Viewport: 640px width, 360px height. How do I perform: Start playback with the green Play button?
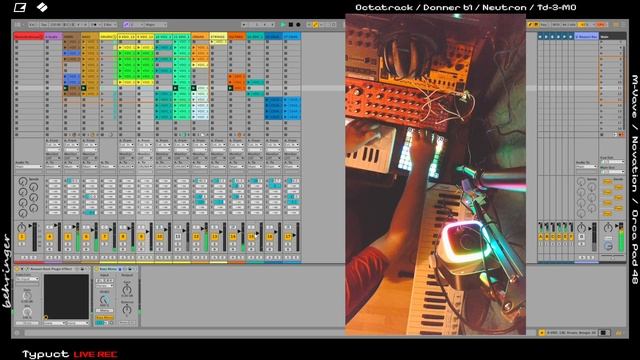coord(282,24)
